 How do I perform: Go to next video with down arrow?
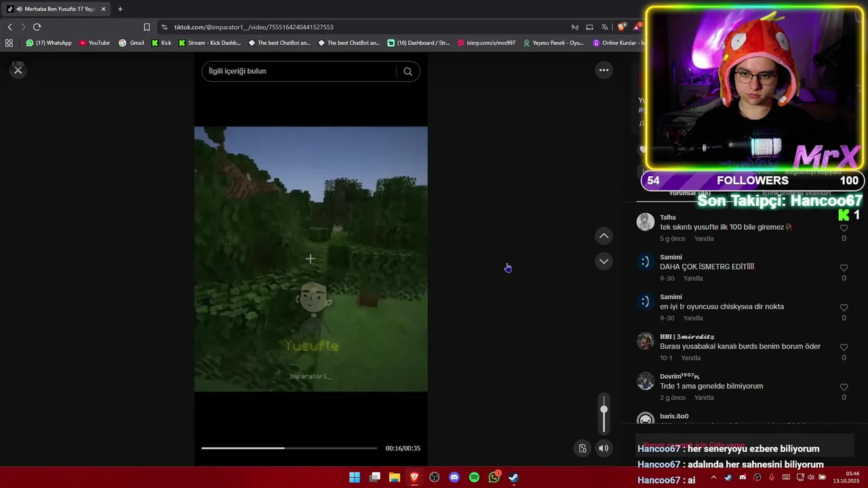coord(604,261)
